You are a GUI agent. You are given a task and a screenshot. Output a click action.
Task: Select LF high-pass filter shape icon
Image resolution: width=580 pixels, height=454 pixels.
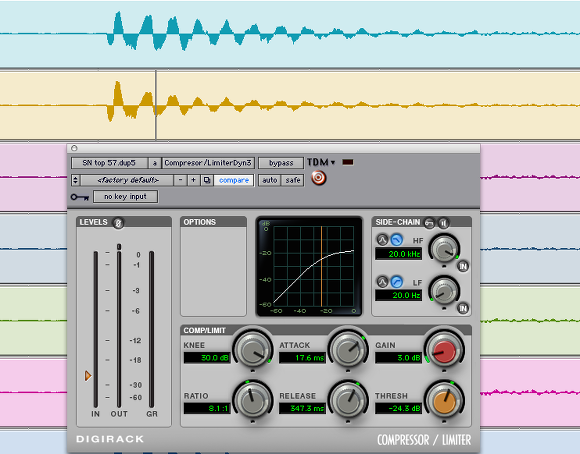click(397, 282)
